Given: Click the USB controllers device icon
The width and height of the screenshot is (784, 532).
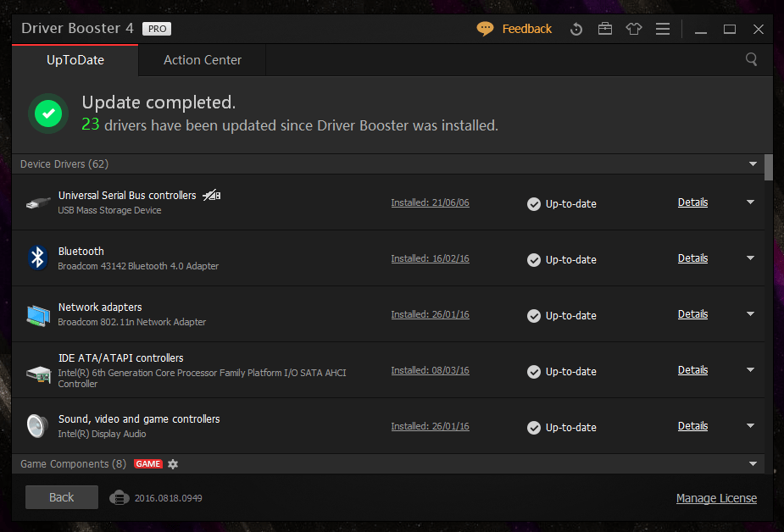Looking at the screenshot, I should tap(38, 202).
